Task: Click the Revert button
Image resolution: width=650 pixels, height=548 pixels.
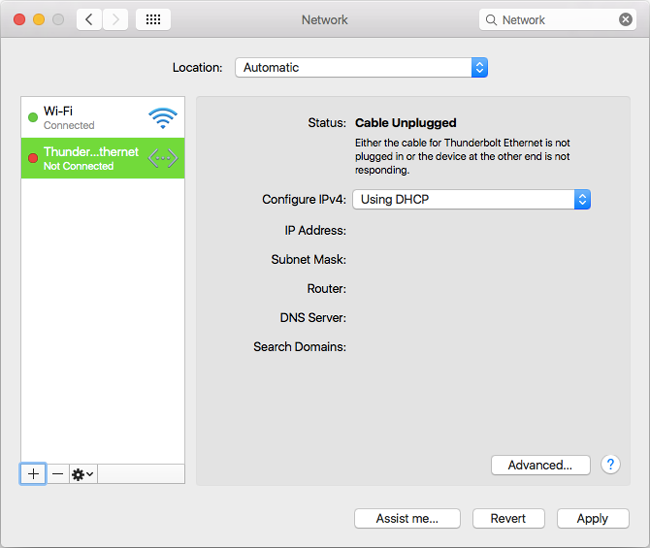Action: coord(508,518)
